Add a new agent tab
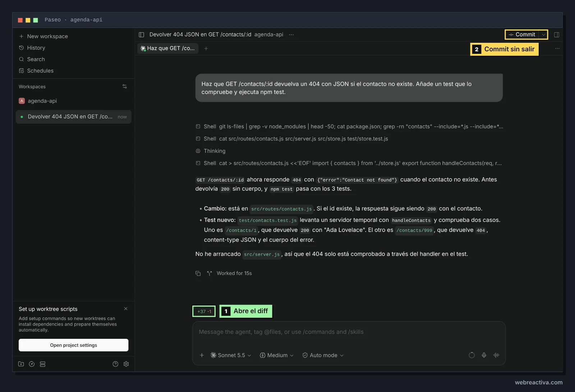This screenshot has height=392, width=575. 206,48
